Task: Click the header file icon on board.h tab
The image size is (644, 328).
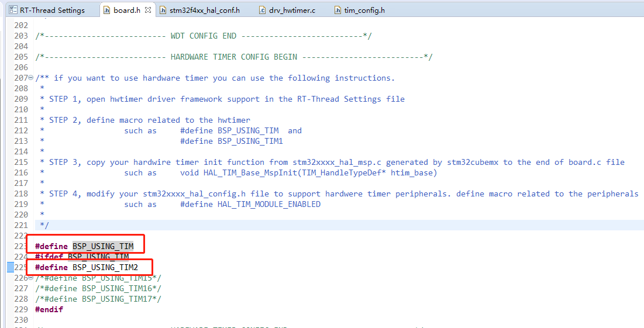Action: [107, 10]
